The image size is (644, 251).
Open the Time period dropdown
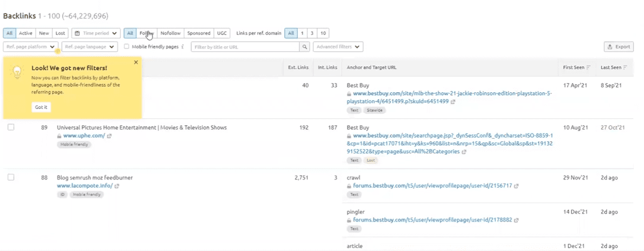tap(96, 34)
